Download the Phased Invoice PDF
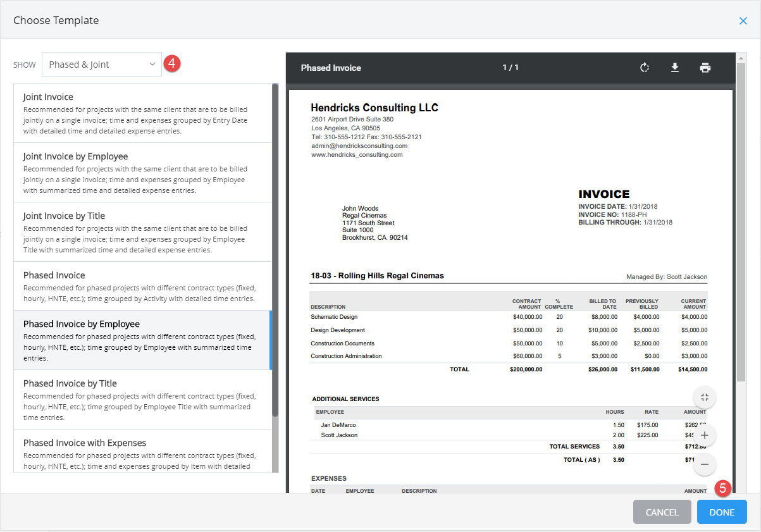The image size is (761, 532). click(x=675, y=68)
